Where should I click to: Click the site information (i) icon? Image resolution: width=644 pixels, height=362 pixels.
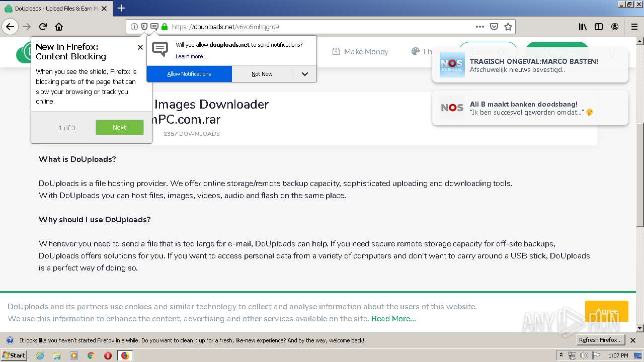134,27
